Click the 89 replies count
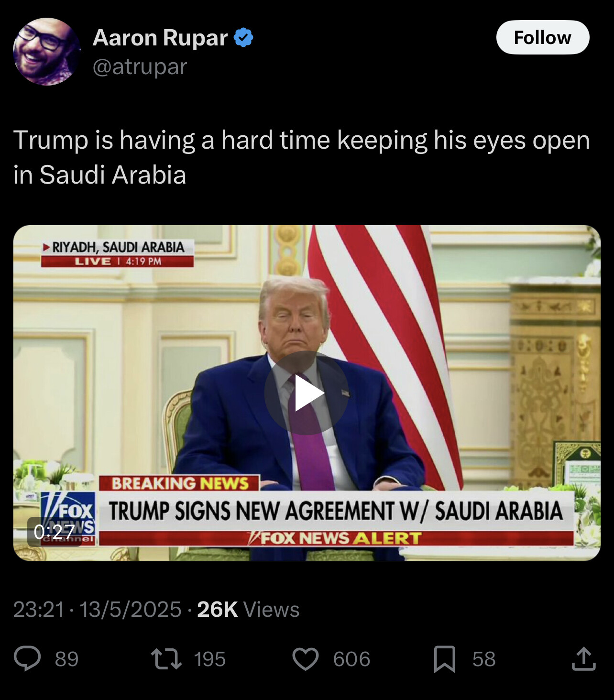 point(66,659)
